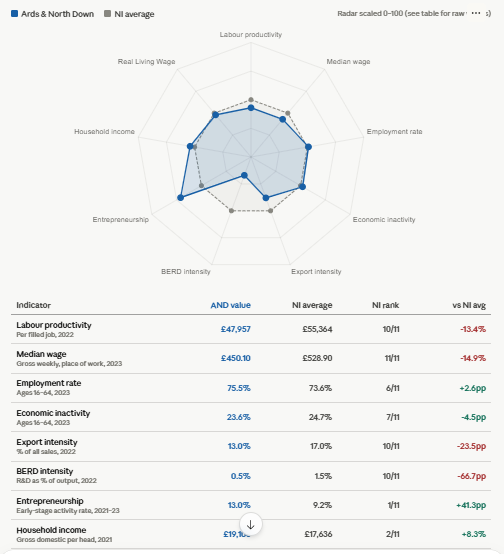Click the Indicator column header

click(34, 305)
